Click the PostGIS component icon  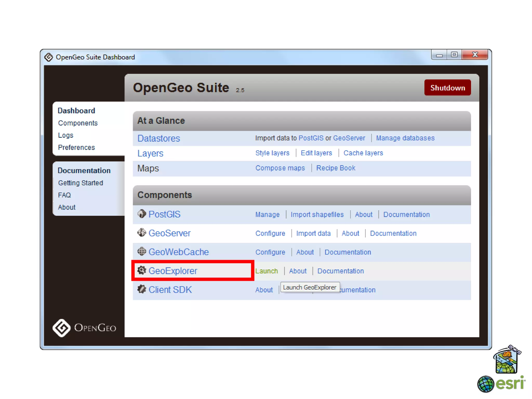(x=142, y=214)
